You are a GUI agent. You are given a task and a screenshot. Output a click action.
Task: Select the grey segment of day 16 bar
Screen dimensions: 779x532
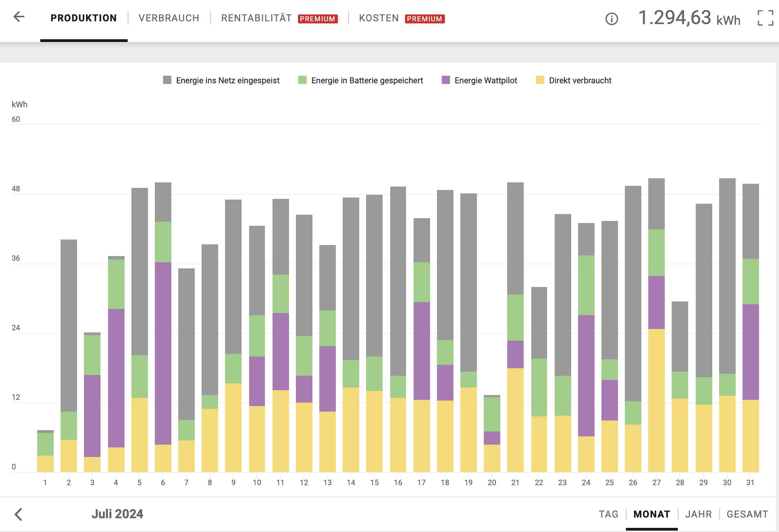point(398,281)
